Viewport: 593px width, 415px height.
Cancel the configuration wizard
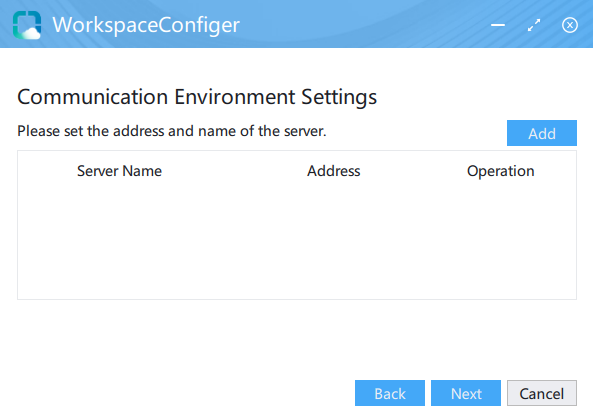click(x=542, y=393)
